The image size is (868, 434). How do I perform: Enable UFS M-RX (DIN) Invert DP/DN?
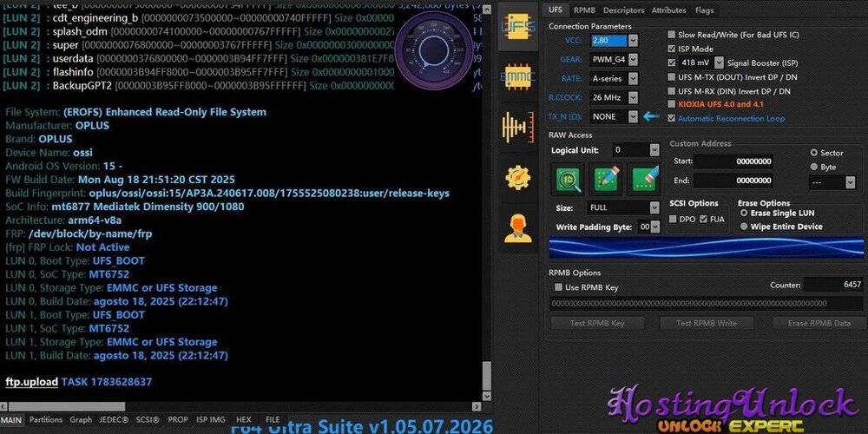tap(672, 91)
